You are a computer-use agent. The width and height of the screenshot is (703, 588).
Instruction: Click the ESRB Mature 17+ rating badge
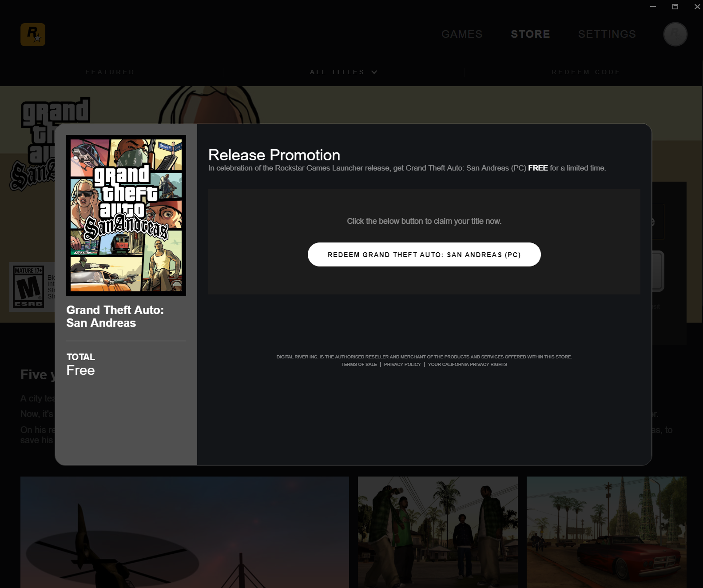[x=28, y=287]
